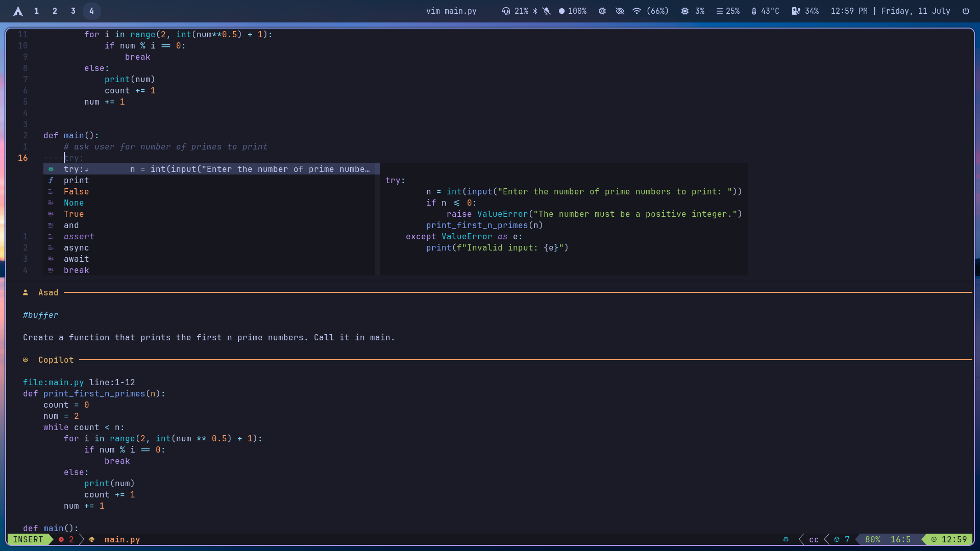The height and width of the screenshot is (551, 980).
Task: Click the temperature 43°C thermometer icon
Action: (x=754, y=11)
